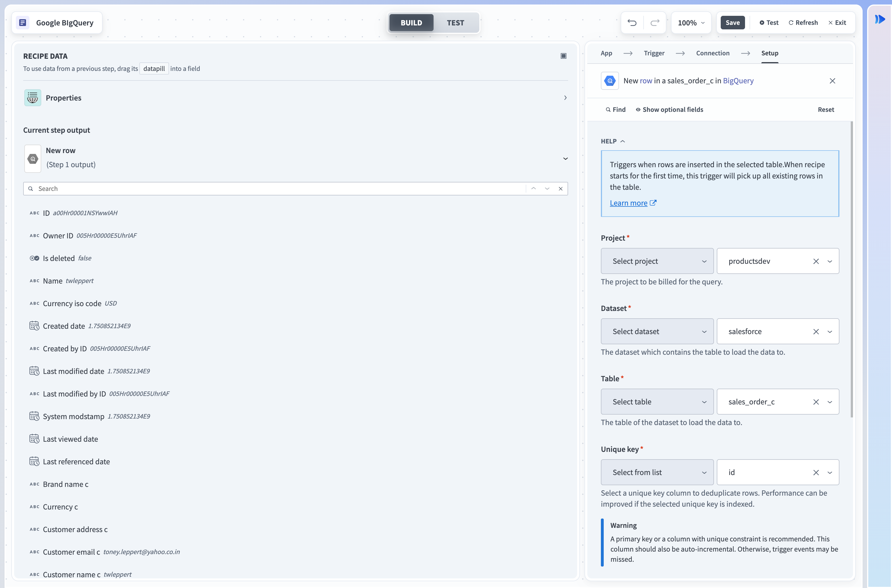Clear the productsdev project value
Viewport: 892px width, 588px height.
pyautogui.click(x=816, y=261)
